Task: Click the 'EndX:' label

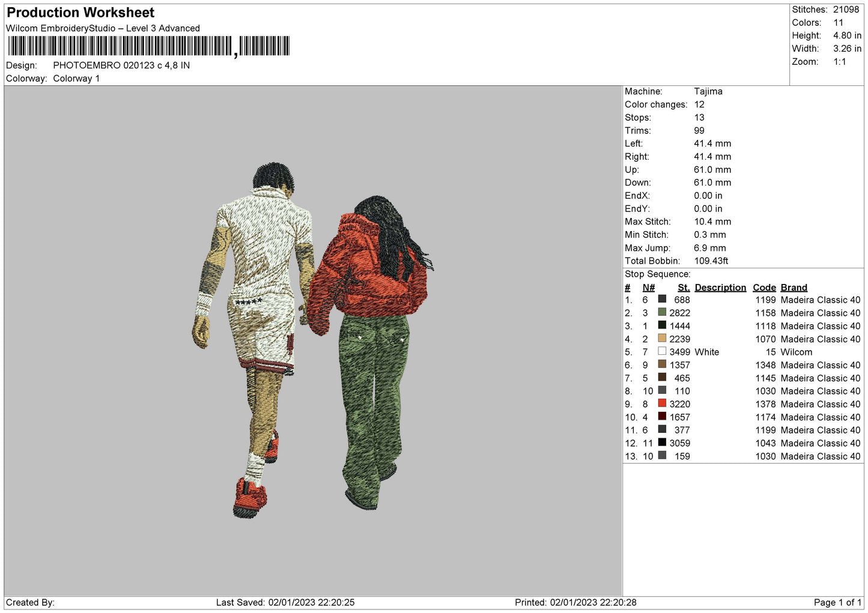Action: click(637, 196)
